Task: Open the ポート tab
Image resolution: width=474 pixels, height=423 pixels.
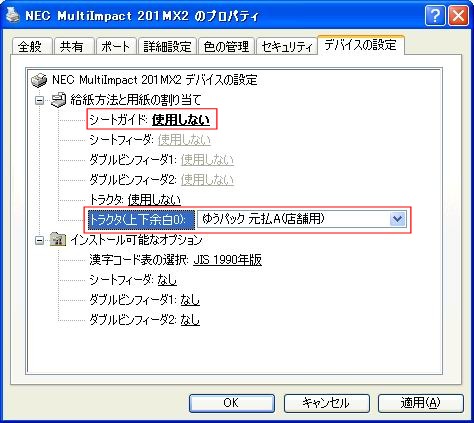Action: coord(116,46)
